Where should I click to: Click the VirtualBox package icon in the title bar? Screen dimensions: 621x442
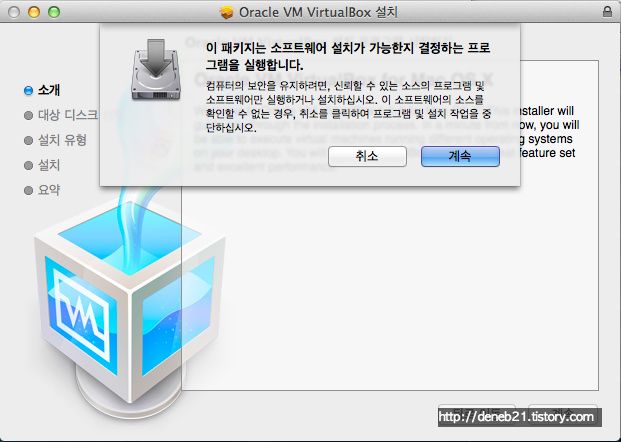227,12
